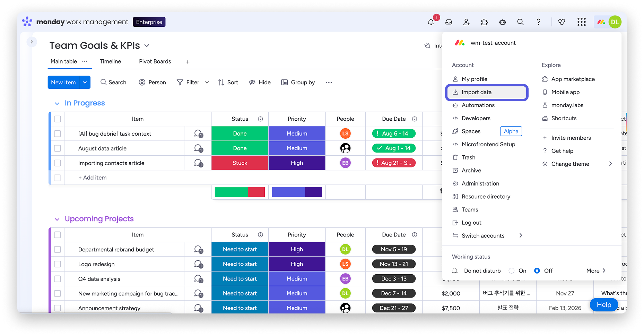Screen dimensions: 644x336
Task: Click the Group by button
Action: tap(298, 83)
